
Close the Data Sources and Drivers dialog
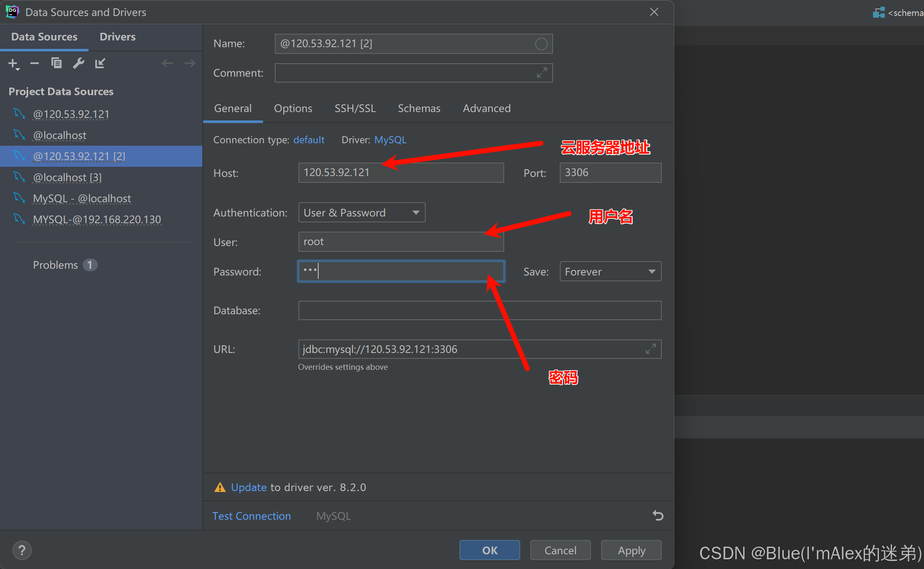coord(654,12)
